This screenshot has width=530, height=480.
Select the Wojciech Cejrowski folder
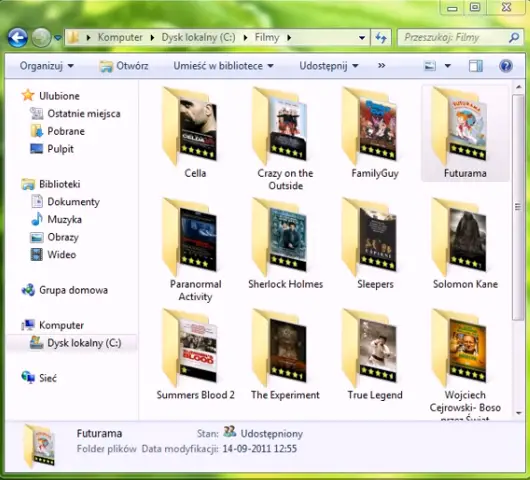click(x=465, y=364)
